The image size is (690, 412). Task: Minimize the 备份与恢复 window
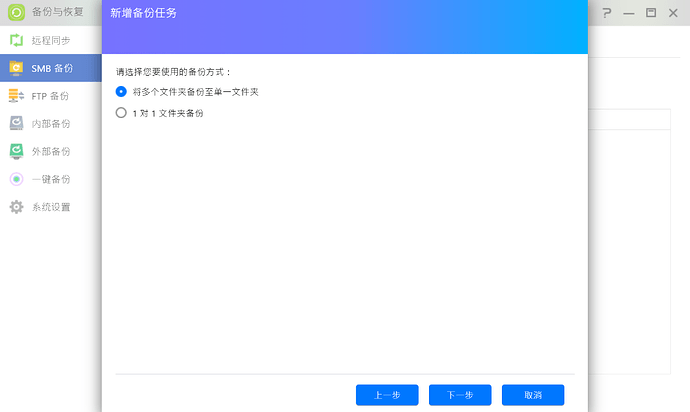[629, 13]
